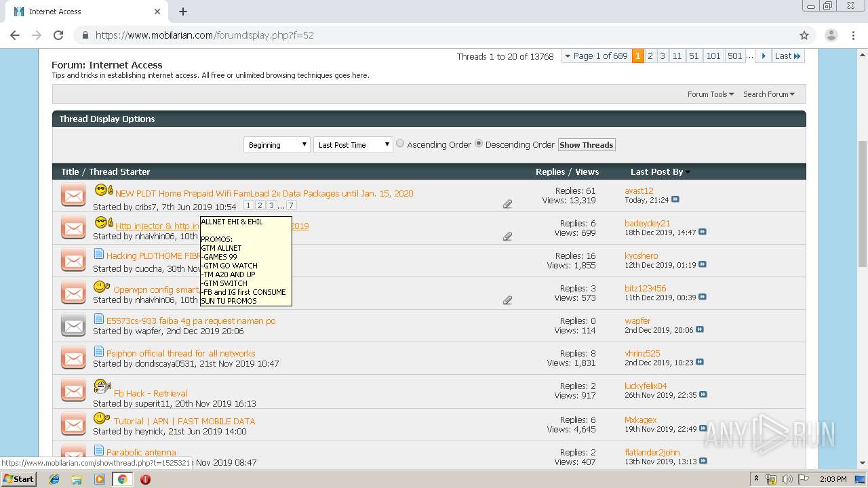Open Beginning time range dropdown
Viewport: 868px width, 488px height.
coord(277,144)
